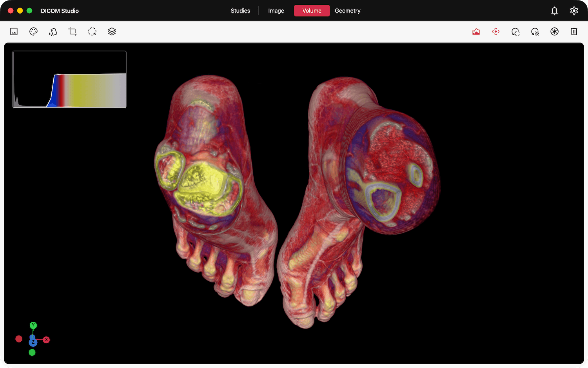Capture a snapshot with the aperture icon
The height and width of the screenshot is (368, 588).
(x=554, y=32)
